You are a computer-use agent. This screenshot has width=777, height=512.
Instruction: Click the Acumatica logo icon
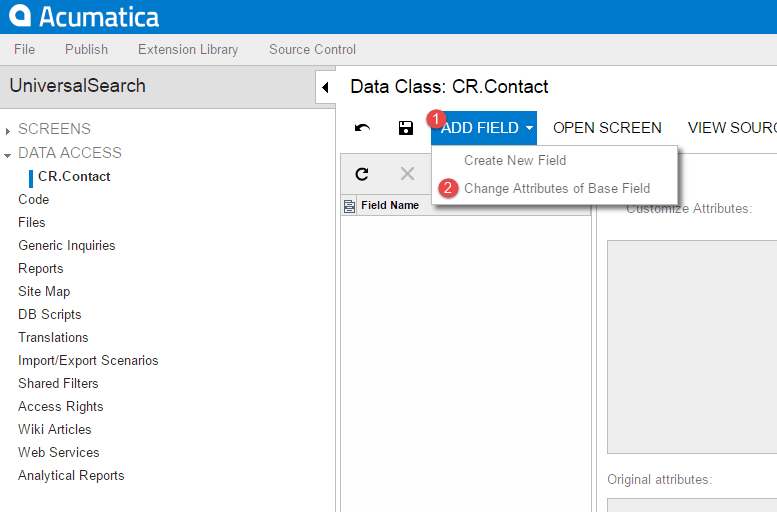pyautogui.click(x=20, y=15)
